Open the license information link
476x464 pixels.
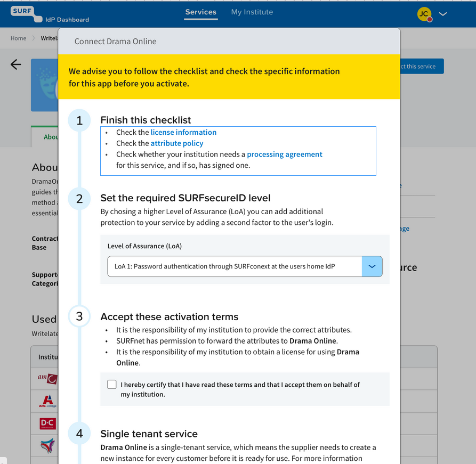[183, 132]
